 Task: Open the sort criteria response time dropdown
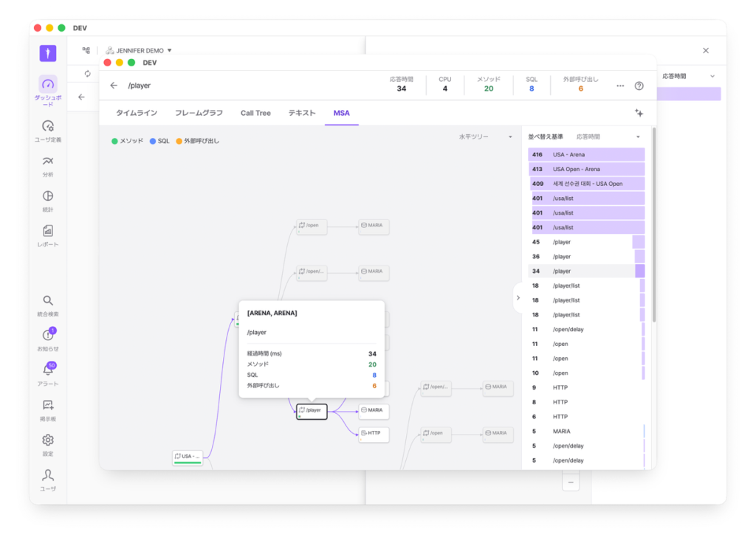tap(608, 136)
